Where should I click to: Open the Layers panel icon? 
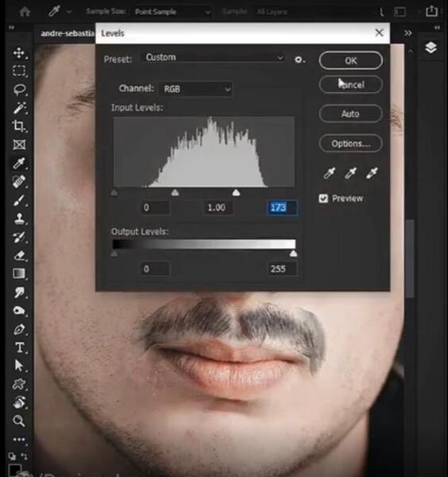(431, 48)
